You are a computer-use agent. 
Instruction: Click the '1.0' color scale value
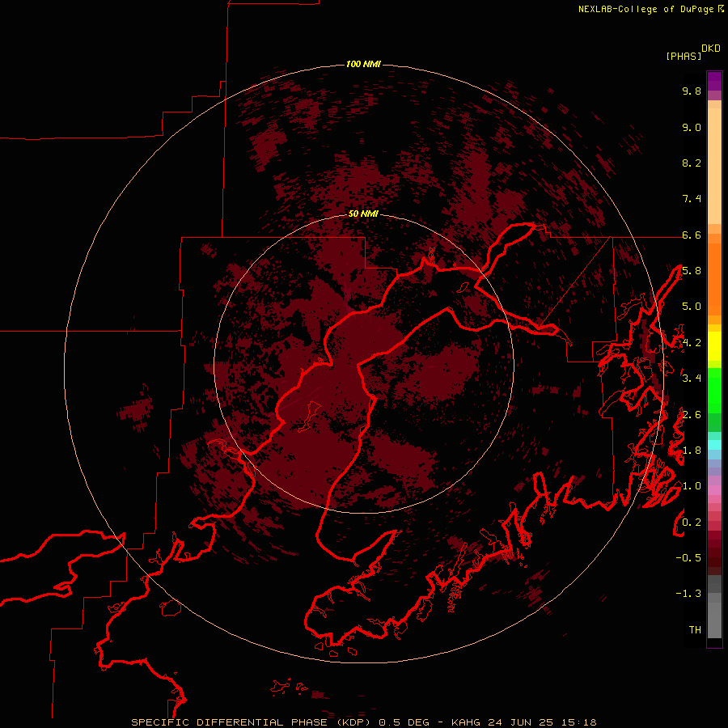click(692, 486)
